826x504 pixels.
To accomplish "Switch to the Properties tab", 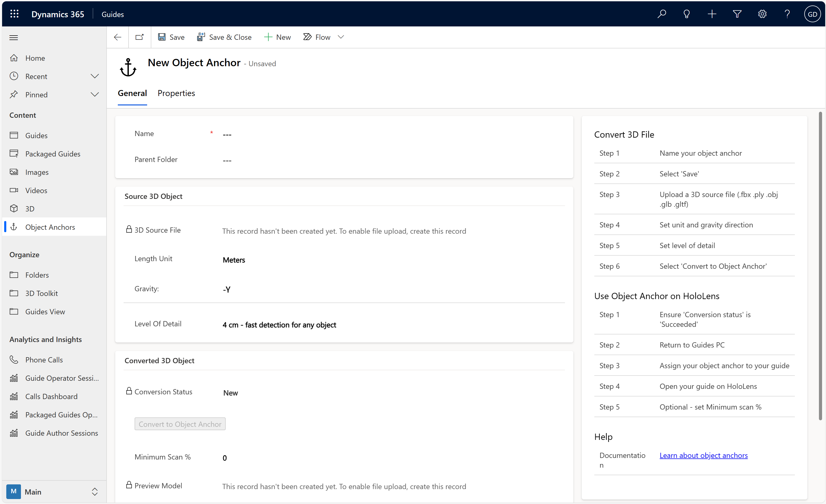I will click(x=176, y=93).
